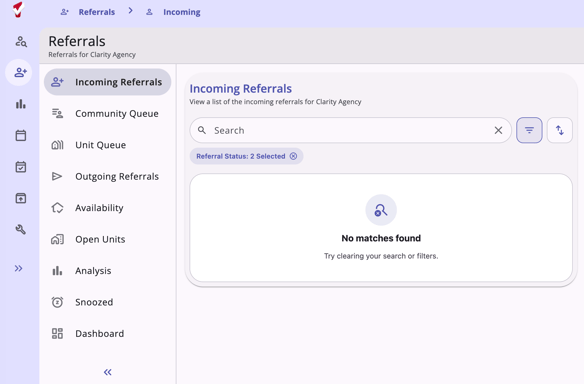Click 'No matches found' text
The image size is (584, 384).
point(381,238)
